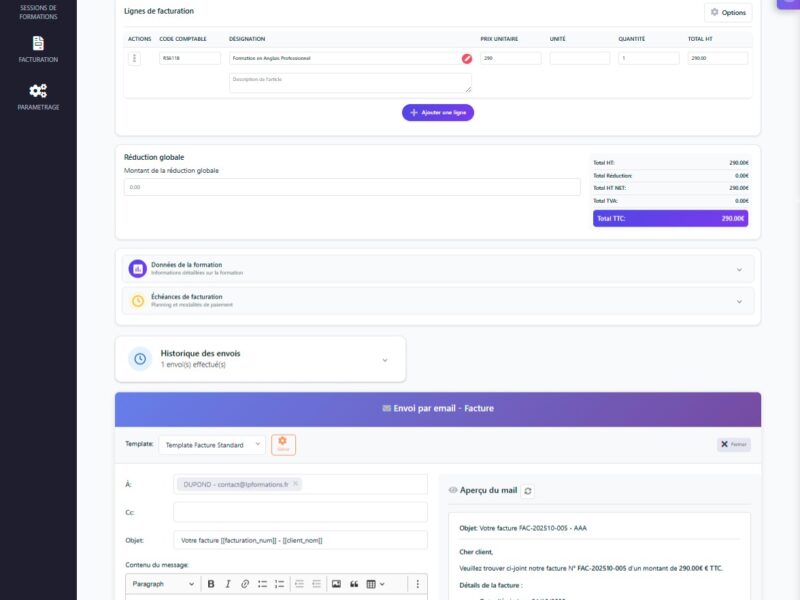800x600 pixels.
Task: Apply italic formatting in message editor
Action: click(228, 584)
